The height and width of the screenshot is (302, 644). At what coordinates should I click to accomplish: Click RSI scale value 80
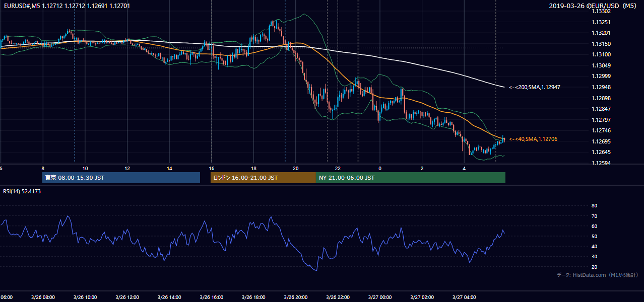594,206
